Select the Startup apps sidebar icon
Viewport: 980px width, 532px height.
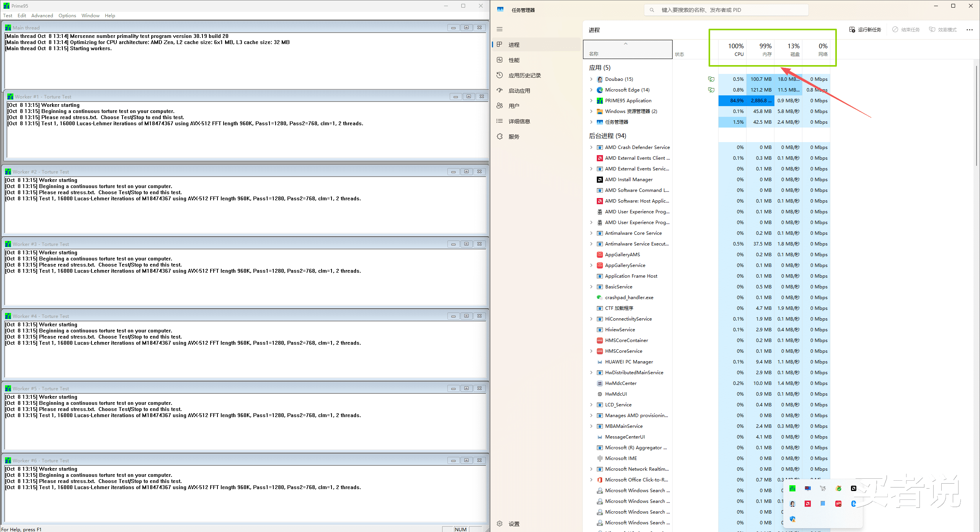coord(500,90)
